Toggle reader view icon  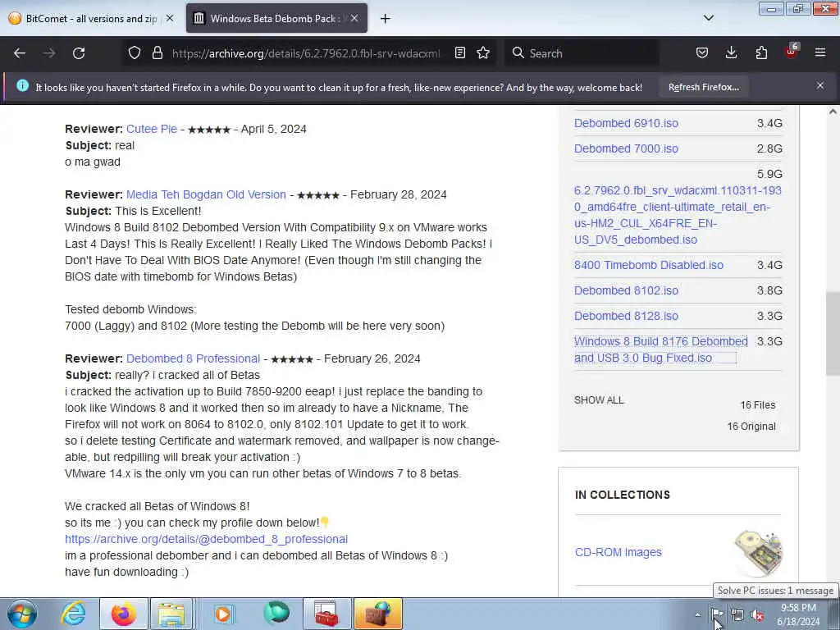coord(459,53)
